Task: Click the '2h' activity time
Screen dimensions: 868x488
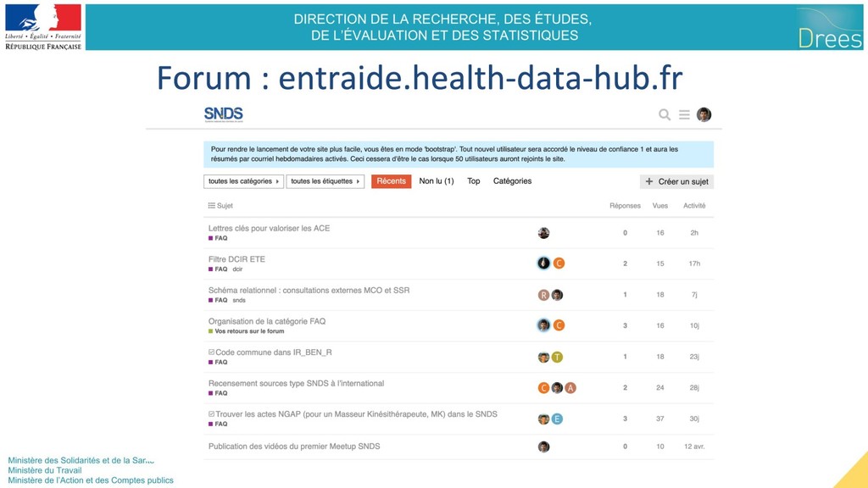Action: click(694, 233)
